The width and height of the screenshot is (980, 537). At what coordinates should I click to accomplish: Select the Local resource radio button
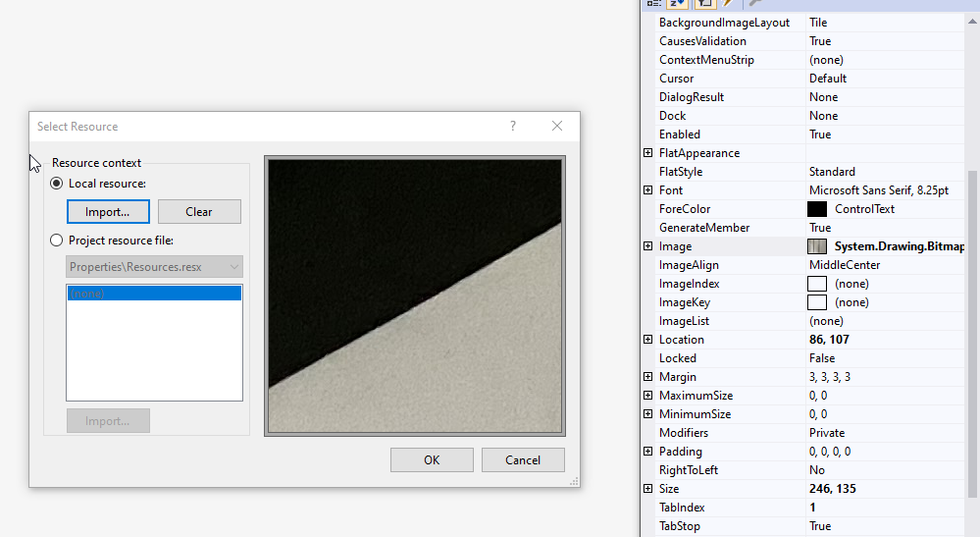[57, 184]
